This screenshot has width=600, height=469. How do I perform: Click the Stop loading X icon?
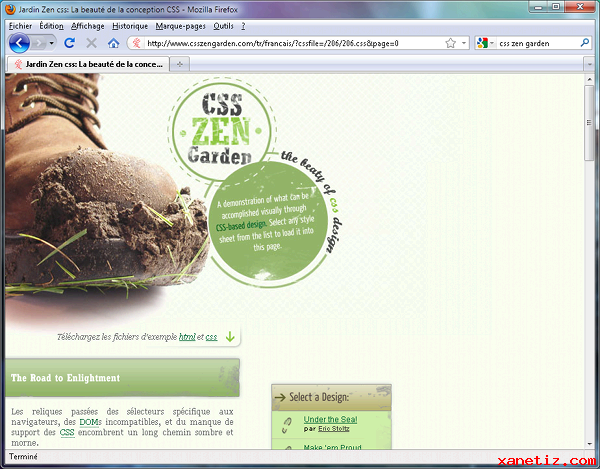pos(91,43)
